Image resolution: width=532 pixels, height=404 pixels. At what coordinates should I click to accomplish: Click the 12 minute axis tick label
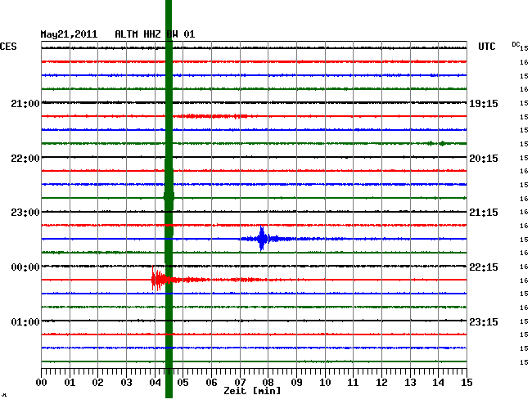click(381, 383)
